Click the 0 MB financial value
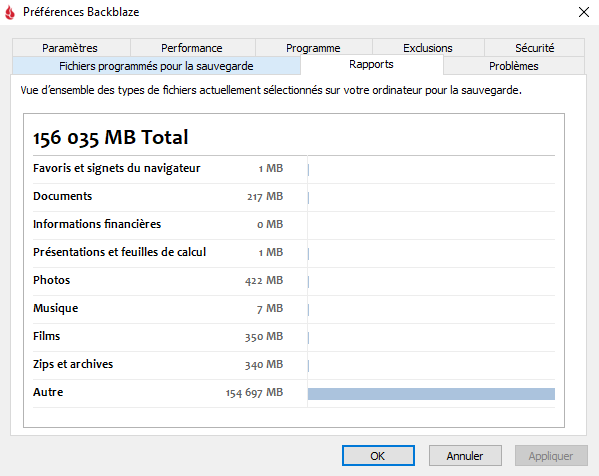 point(270,224)
